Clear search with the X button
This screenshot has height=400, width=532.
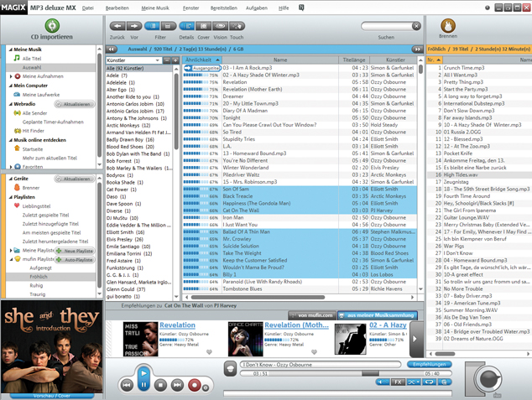pyautogui.click(x=416, y=26)
